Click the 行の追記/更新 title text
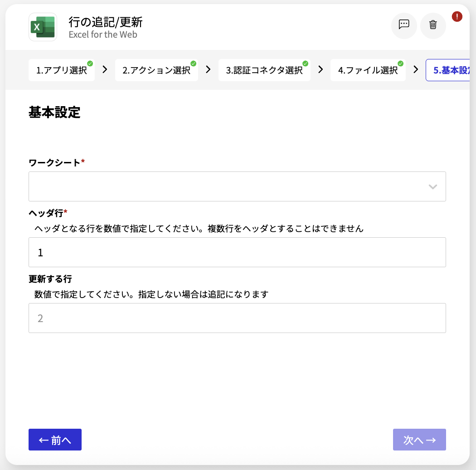This screenshot has height=470, width=476. click(x=105, y=22)
